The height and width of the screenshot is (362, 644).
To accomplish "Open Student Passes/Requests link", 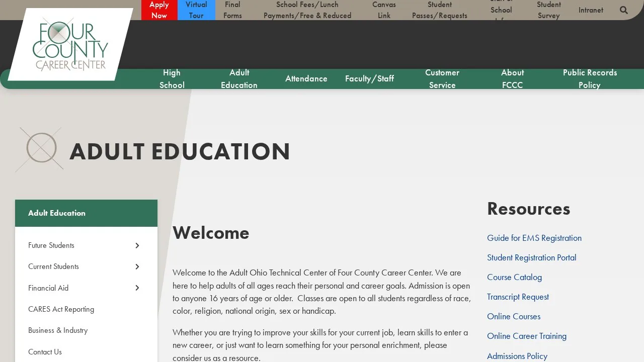I will 440,10.
